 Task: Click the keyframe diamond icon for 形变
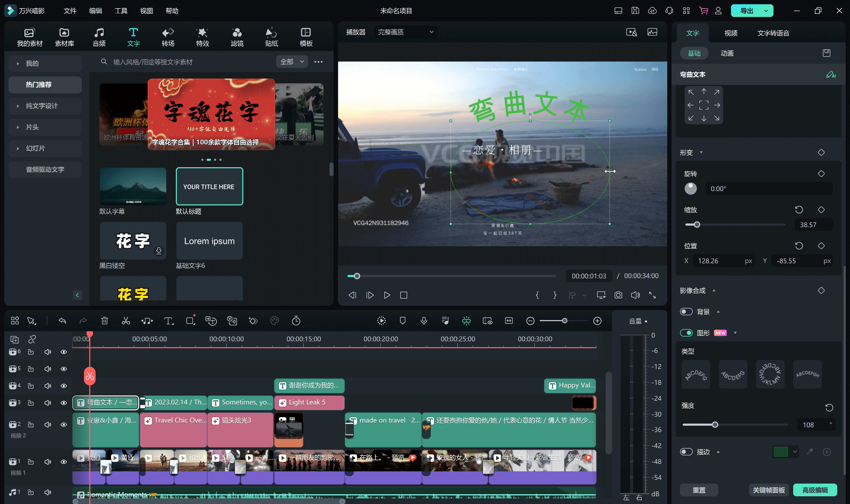(x=821, y=152)
